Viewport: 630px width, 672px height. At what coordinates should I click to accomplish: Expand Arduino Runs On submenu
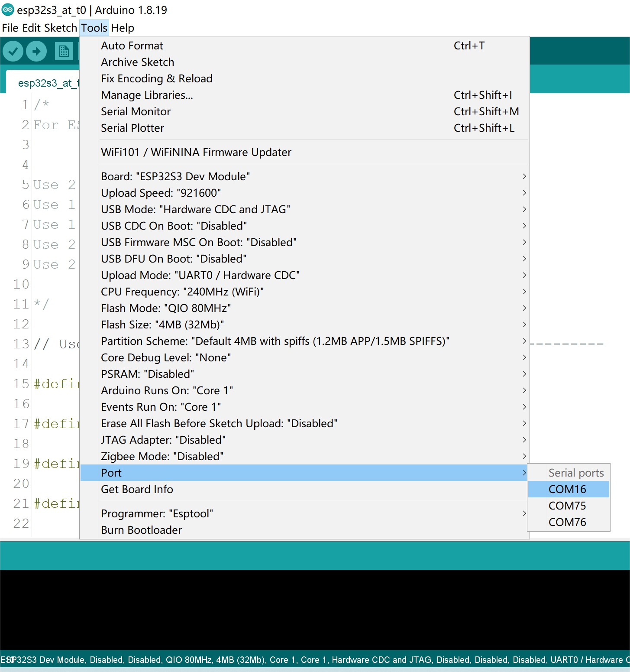click(305, 390)
